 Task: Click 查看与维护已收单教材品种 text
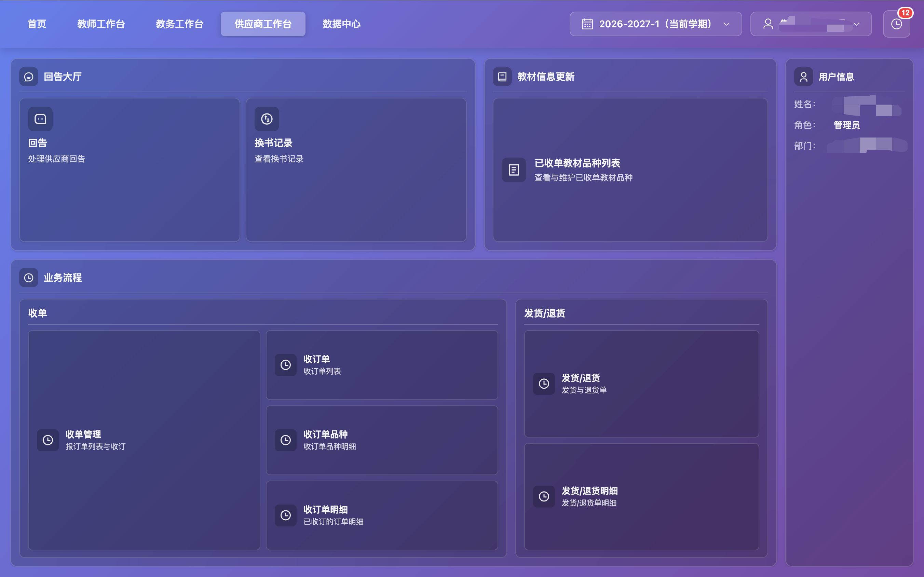click(583, 178)
